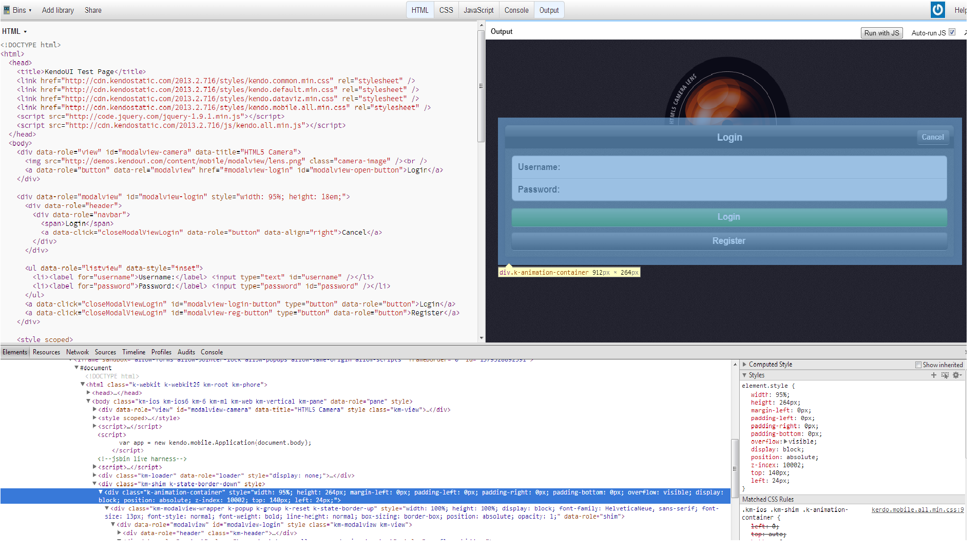The width and height of the screenshot is (980, 552).
Task: Add a new style rule with plus icon
Action: coord(933,375)
